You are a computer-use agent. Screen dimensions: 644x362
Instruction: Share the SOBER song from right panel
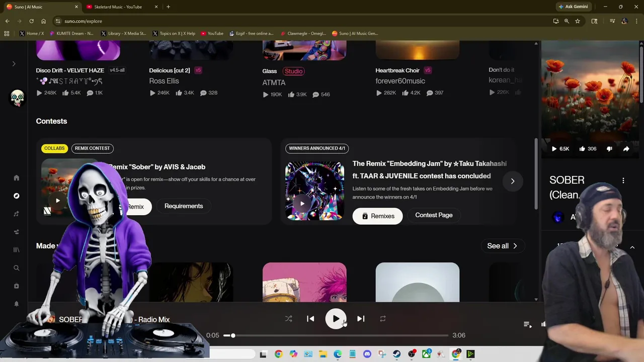click(626, 149)
